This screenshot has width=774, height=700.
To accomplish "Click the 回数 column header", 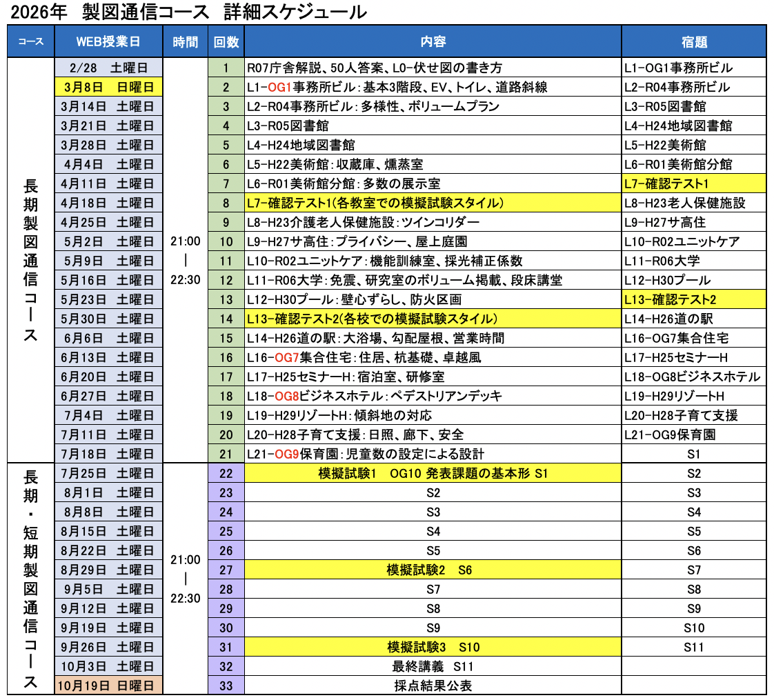I will coord(226,42).
